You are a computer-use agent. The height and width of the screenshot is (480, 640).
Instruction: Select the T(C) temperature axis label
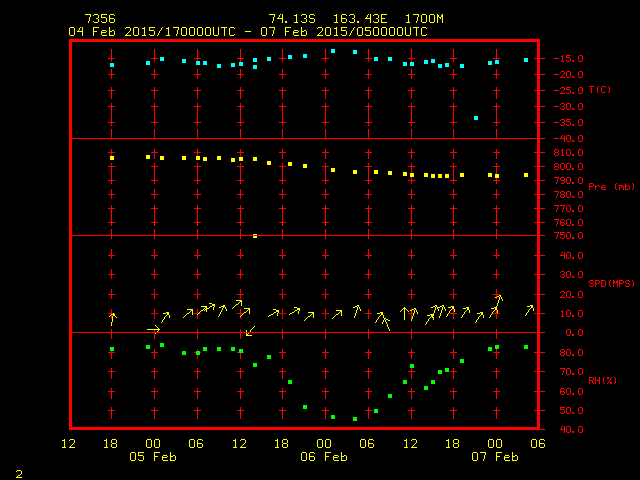[x=599, y=90]
